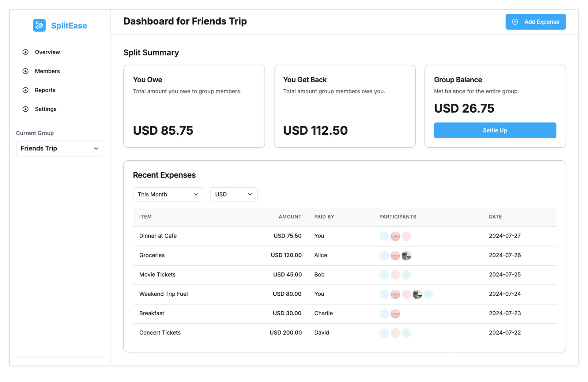Open the Reports section
This screenshot has width=588, height=382.
tap(45, 90)
